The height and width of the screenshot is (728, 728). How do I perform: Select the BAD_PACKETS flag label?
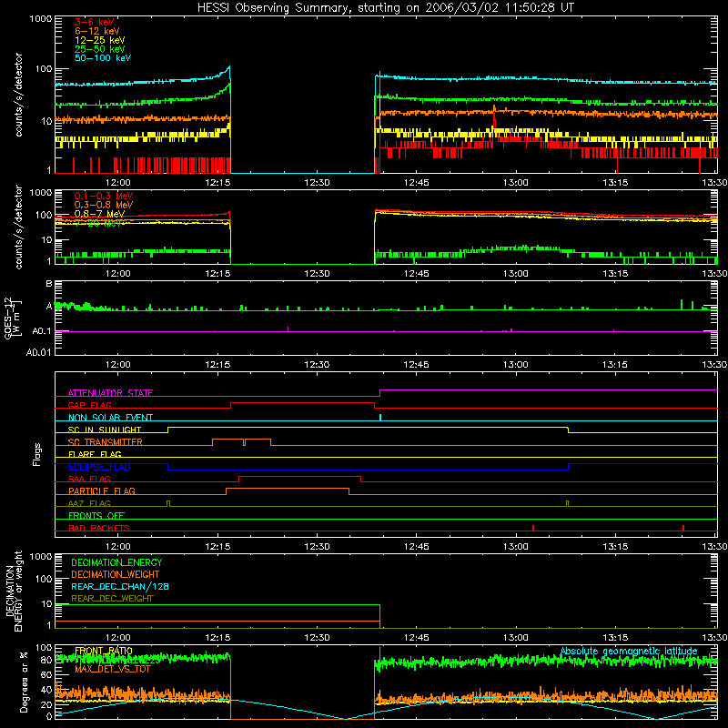tap(99, 528)
